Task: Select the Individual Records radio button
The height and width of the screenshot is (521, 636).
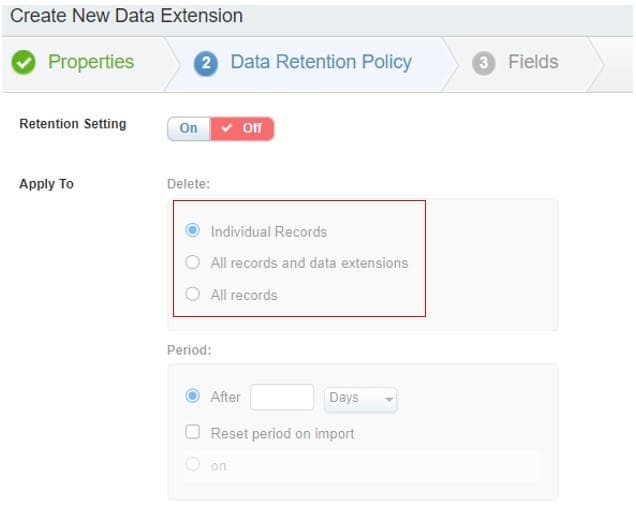Action: [193, 231]
